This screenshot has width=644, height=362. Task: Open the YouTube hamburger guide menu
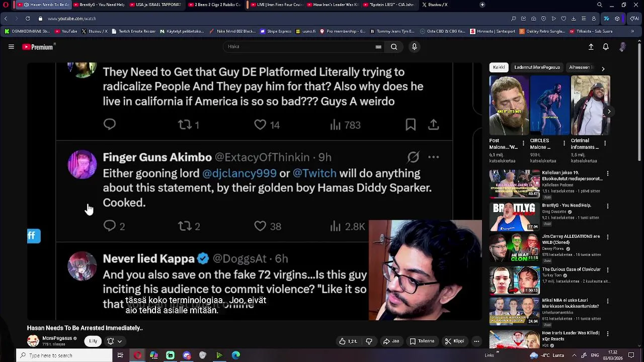click(11, 47)
